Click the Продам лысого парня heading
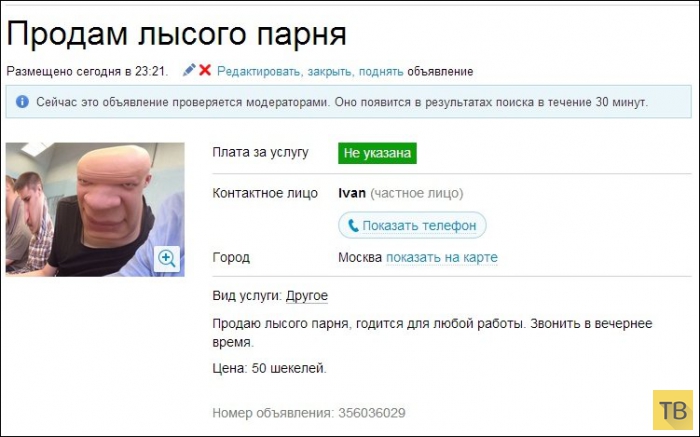Screen dimensions: 700x437 point(176,33)
